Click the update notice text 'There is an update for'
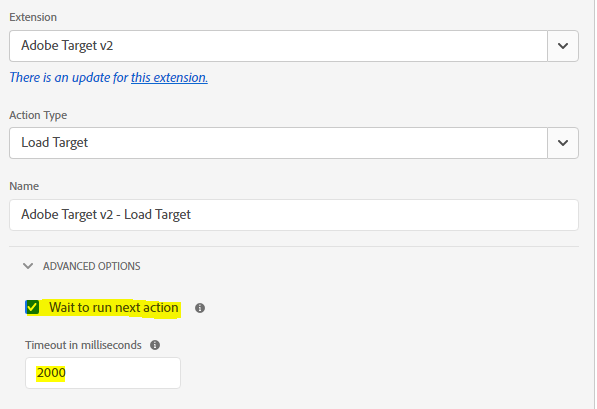The width and height of the screenshot is (597, 409). pos(69,77)
